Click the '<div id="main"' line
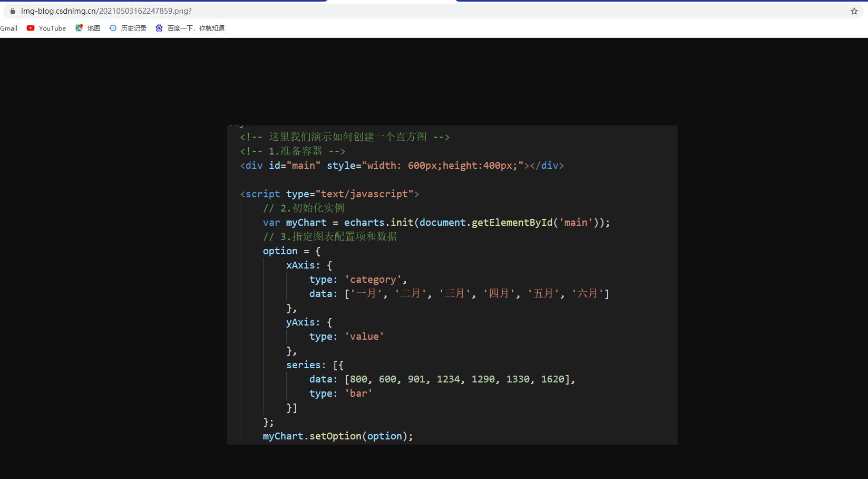Screen dimensions: 868x479 click(402, 166)
